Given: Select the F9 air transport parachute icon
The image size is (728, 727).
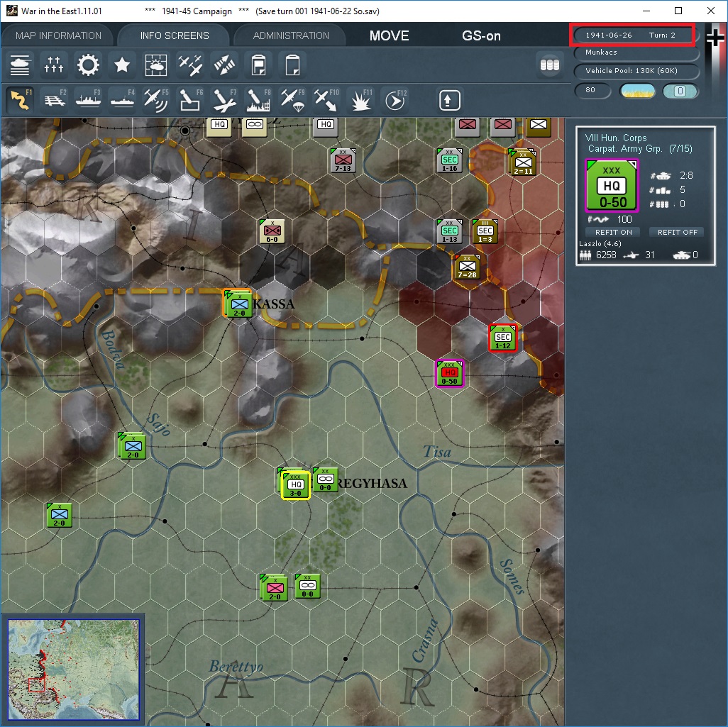Looking at the screenshot, I should pyautogui.click(x=292, y=100).
